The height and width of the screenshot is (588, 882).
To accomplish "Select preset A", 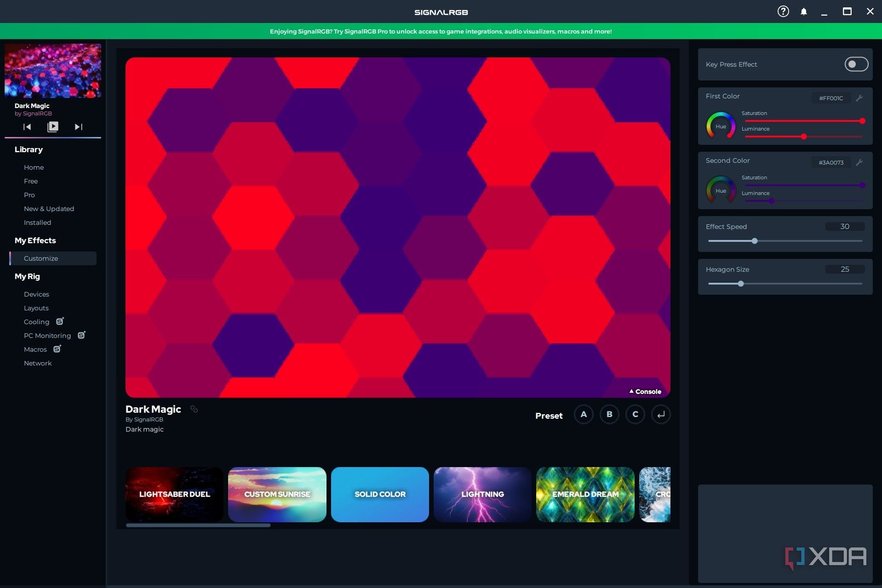I will tap(584, 414).
